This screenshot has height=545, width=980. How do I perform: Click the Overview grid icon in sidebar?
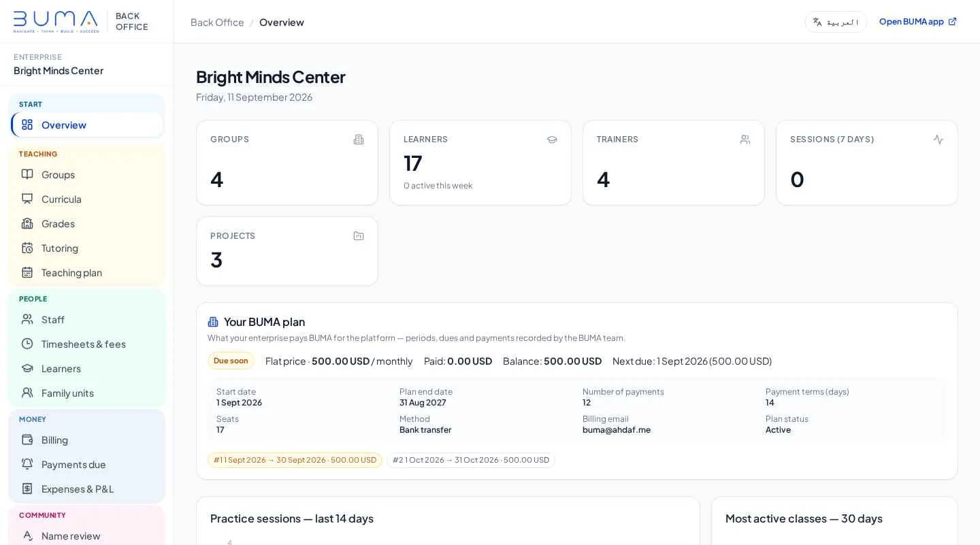coord(27,125)
